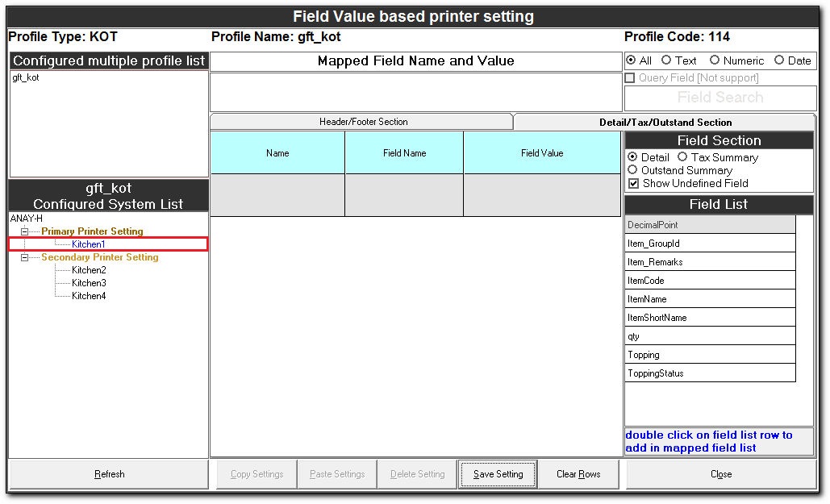Choose the Tax Summary field section option
830x504 pixels.
682,156
